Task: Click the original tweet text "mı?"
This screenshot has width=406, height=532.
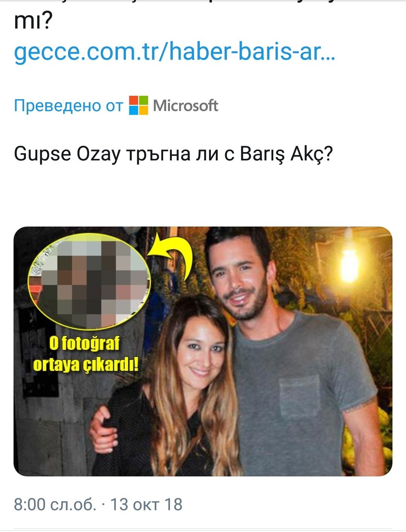Action: pyautogui.click(x=33, y=22)
